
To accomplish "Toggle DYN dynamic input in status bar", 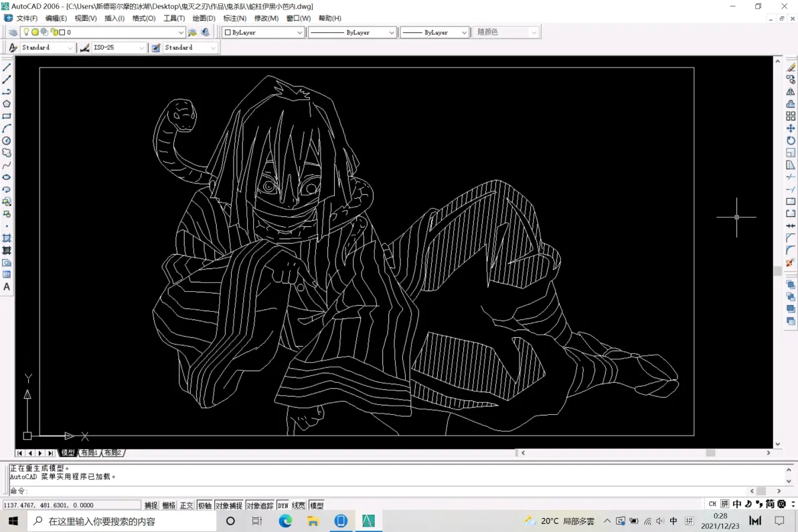I will point(283,505).
